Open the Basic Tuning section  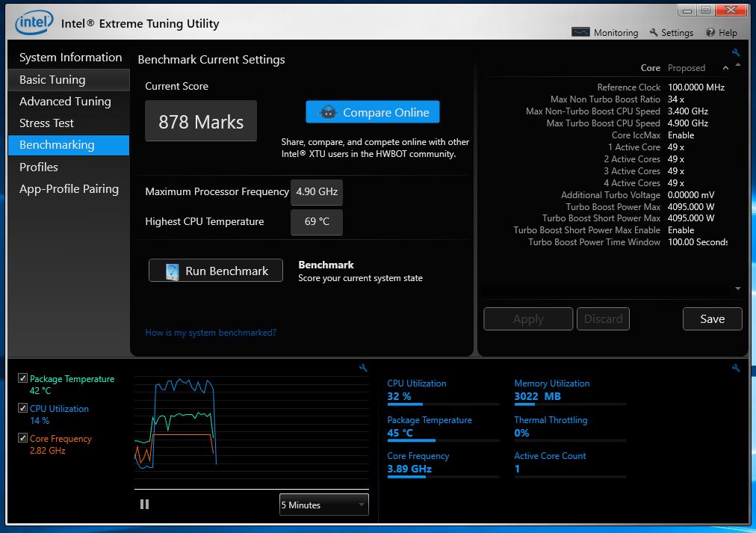[69, 79]
